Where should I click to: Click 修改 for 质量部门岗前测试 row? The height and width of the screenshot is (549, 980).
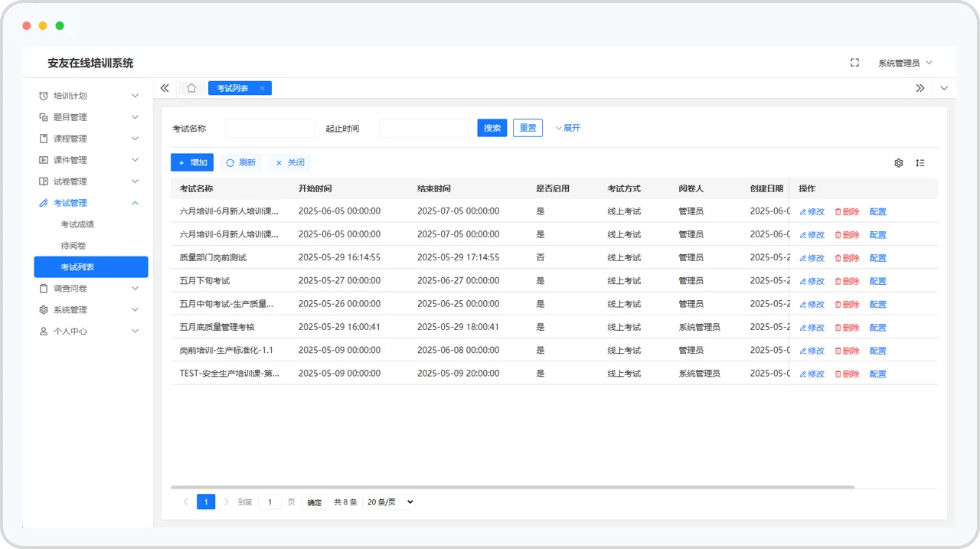[x=812, y=258]
